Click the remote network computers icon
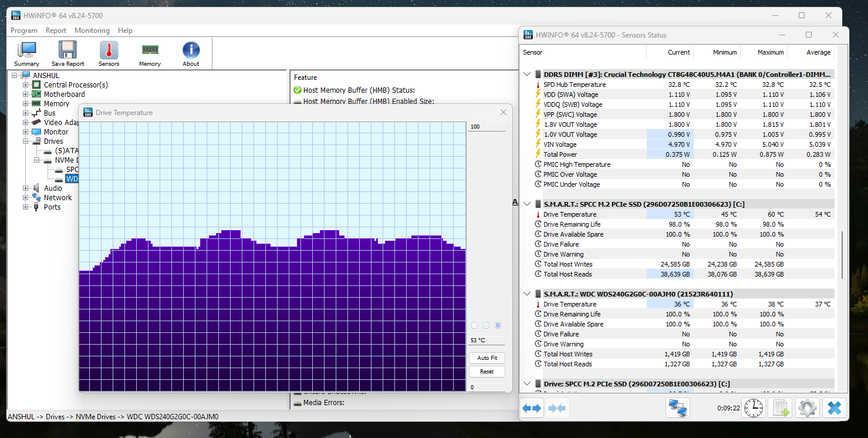 678,407
